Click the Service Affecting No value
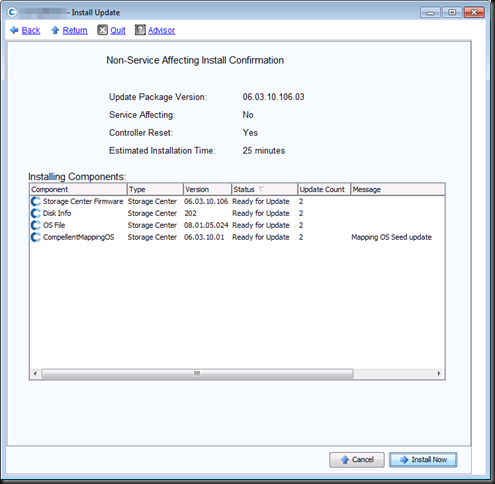Screen dimensions: 495x484 pos(248,115)
